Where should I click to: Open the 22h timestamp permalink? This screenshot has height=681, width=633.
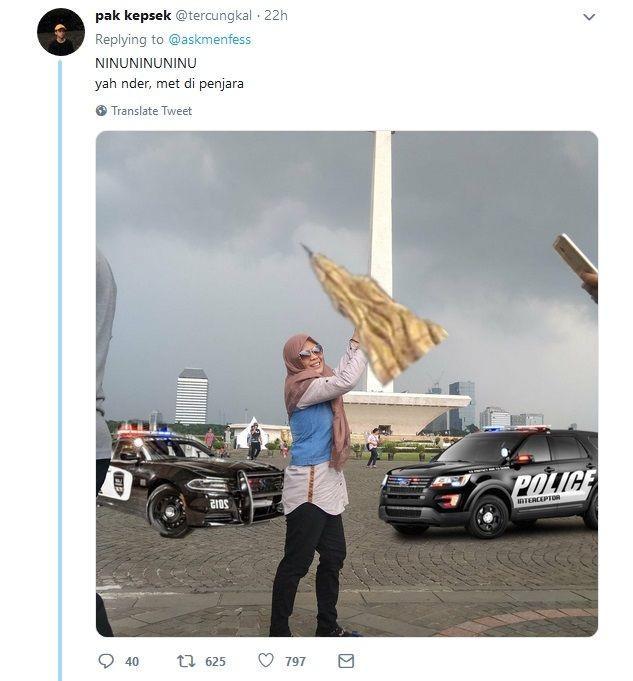click(276, 16)
